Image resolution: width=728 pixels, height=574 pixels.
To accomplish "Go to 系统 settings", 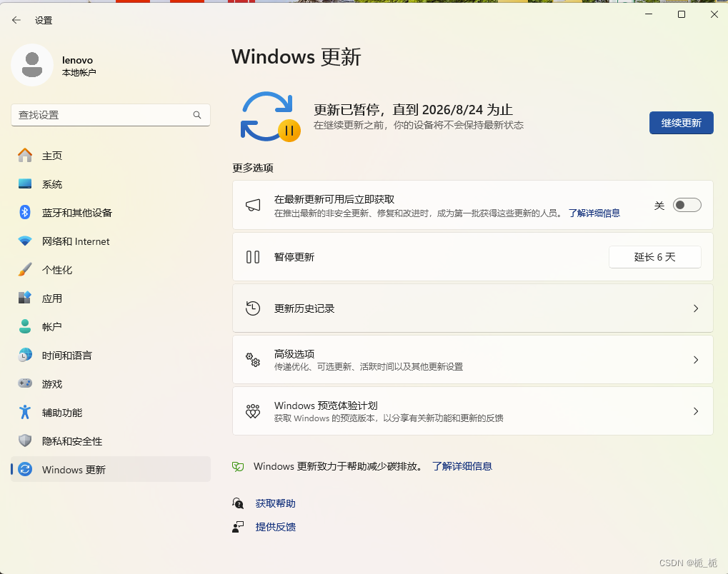I will [x=111, y=184].
